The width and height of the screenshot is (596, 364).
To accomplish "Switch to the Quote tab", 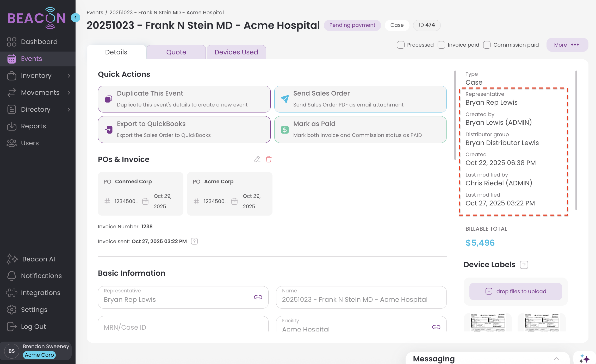I will pyautogui.click(x=176, y=52).
